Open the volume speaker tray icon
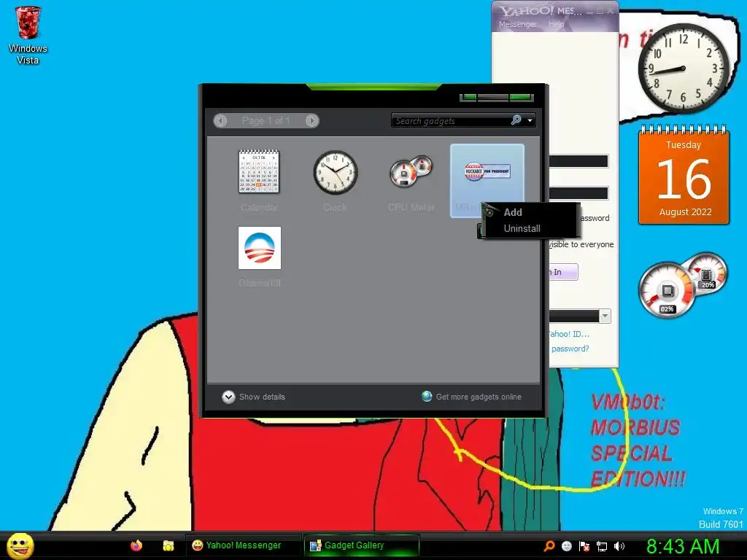The height and width of the screenshot is (560, 747). pos(619,545)
